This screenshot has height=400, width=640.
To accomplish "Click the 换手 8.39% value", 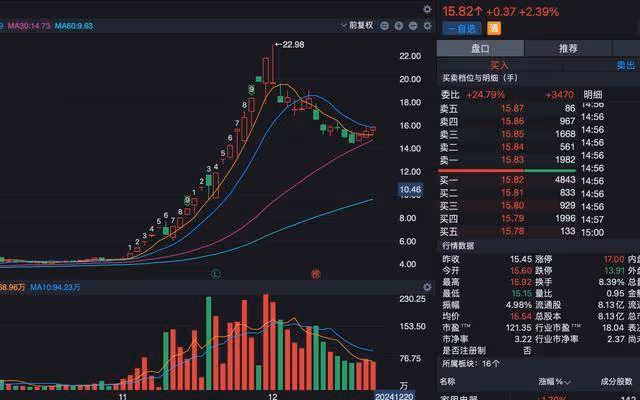I will tap(611, 282).
